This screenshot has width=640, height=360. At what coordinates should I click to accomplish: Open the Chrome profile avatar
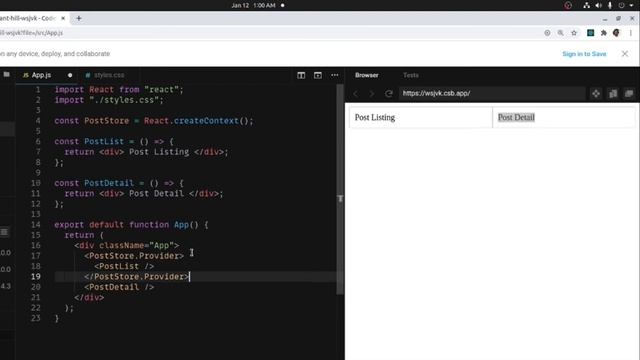pyautogui.click(x=616, y=33)
